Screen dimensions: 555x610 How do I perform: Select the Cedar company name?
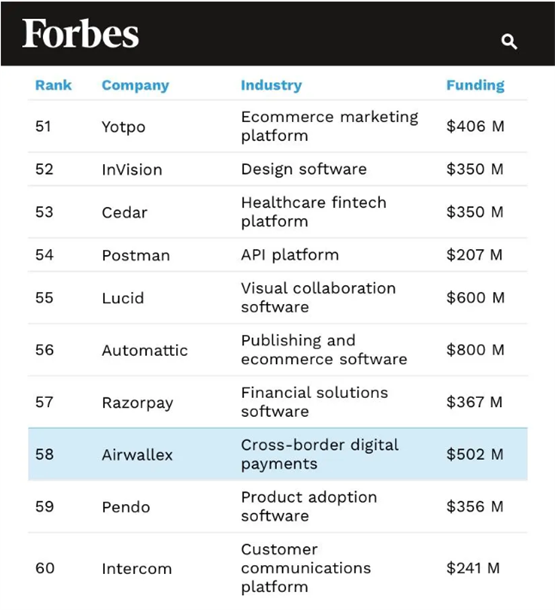pyautogui.click(x=124, y=212)
